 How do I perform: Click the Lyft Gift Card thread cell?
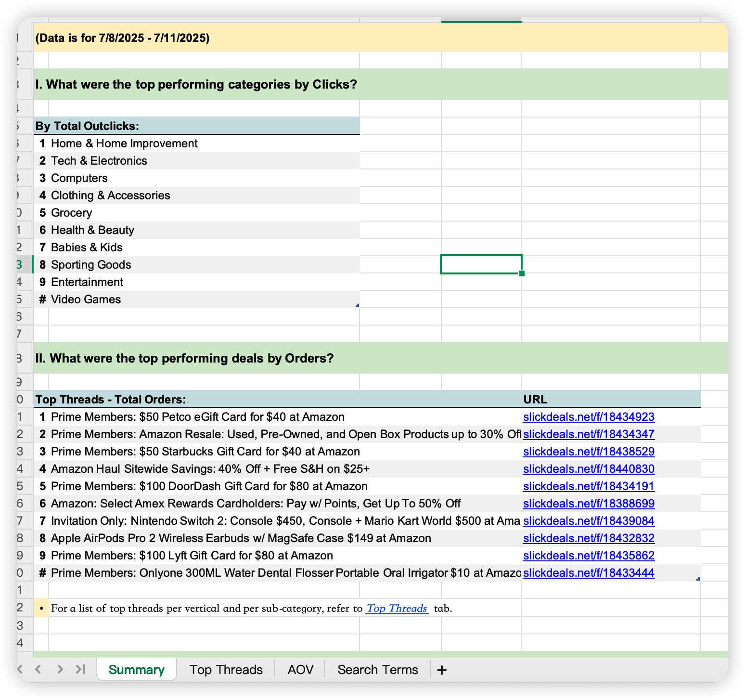[x=285, y=556]
